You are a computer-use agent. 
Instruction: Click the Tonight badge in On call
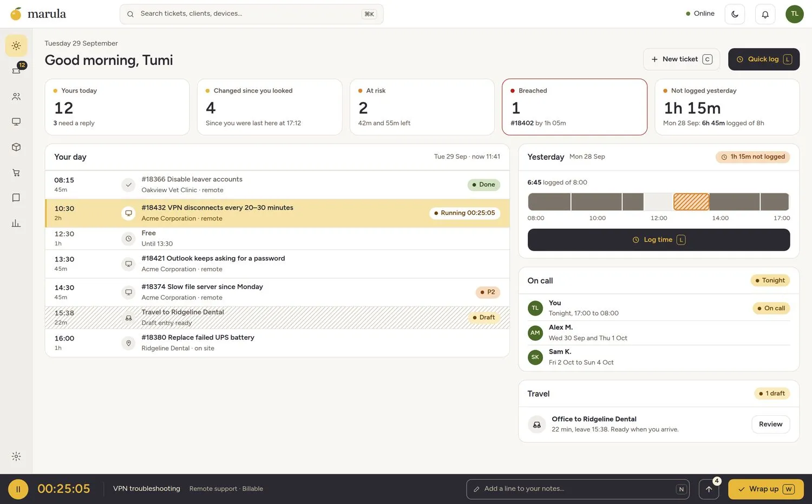770,280
